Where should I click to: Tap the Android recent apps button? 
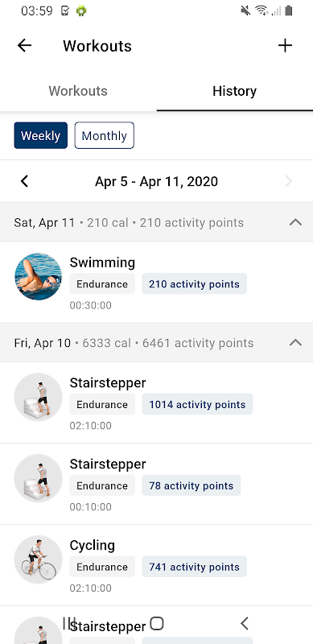click(x=69, y=623)
